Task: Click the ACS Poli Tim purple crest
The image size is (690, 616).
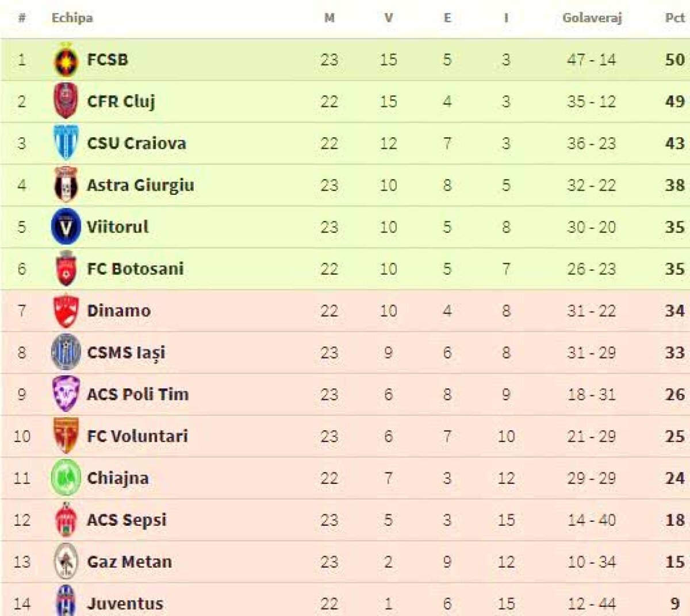Action: pyautogui.click(x=66, y=394)
